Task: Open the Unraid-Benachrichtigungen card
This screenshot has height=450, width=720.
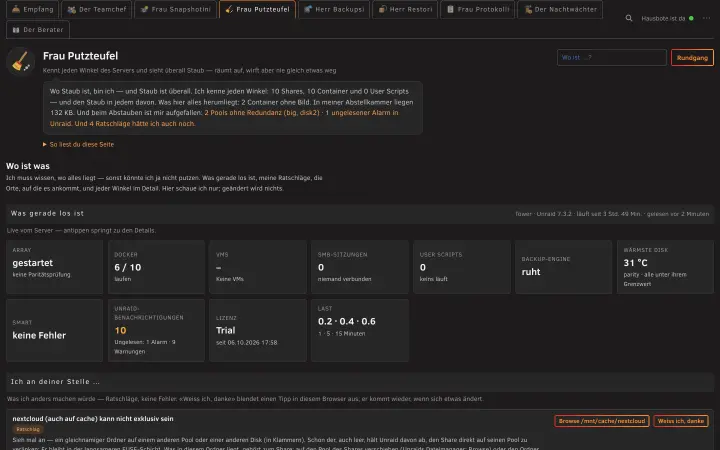Action: [x=156, y=330]
